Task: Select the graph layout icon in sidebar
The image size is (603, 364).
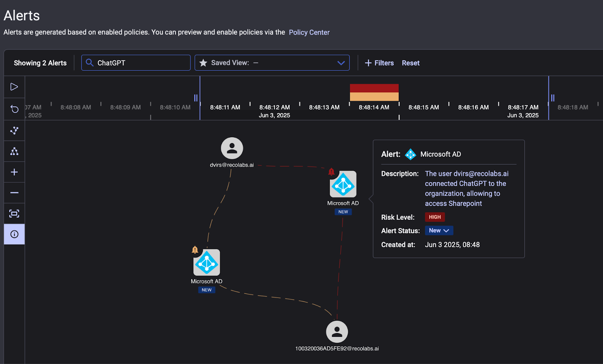Action: click(14, 130)
